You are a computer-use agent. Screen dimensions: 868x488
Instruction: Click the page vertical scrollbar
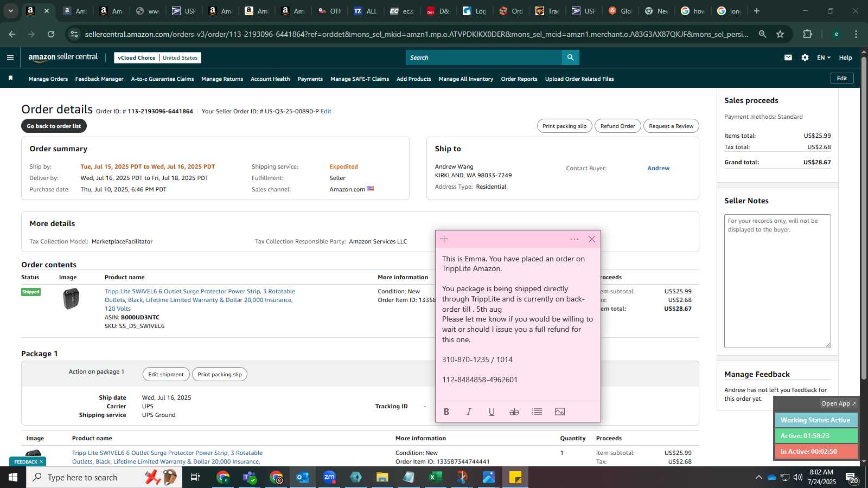pyautogui.click(x=864, y=217)
